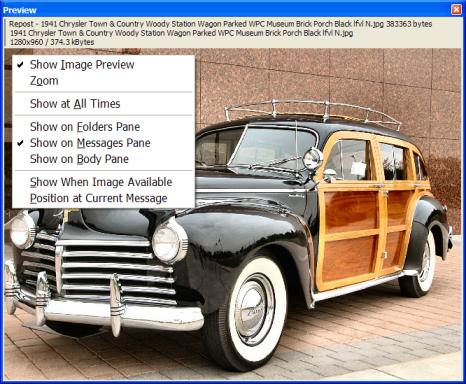
Task: Turn on Show on Folders Pane
Action: [103, 127]
